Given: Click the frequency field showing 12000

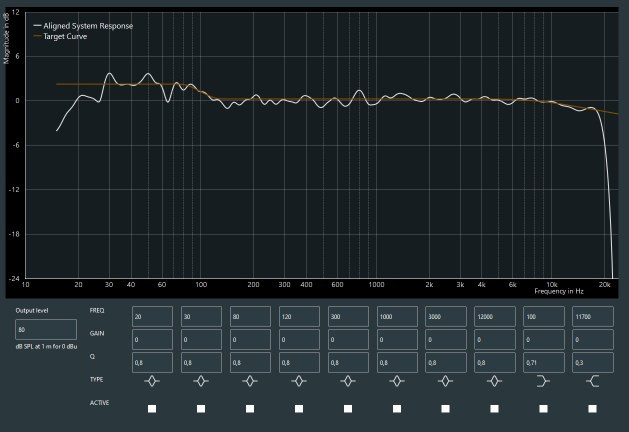Looking at the screenshot, I should click(x=494, y=316).
